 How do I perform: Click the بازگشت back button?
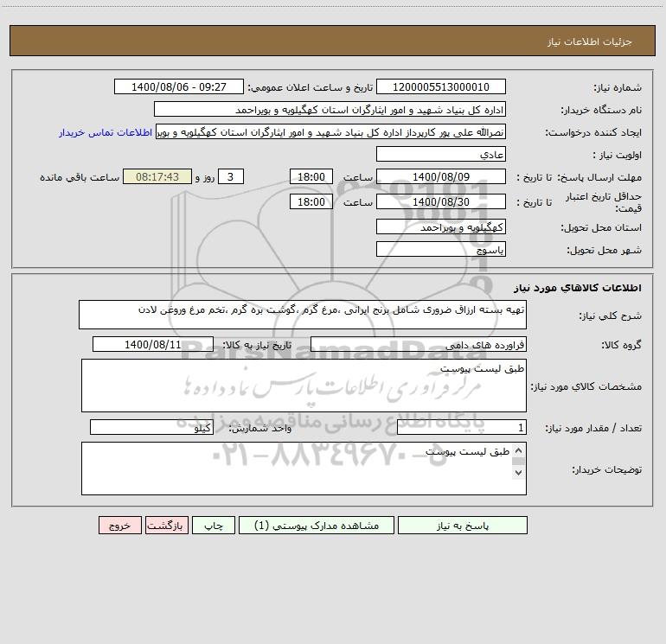[166, 525]
